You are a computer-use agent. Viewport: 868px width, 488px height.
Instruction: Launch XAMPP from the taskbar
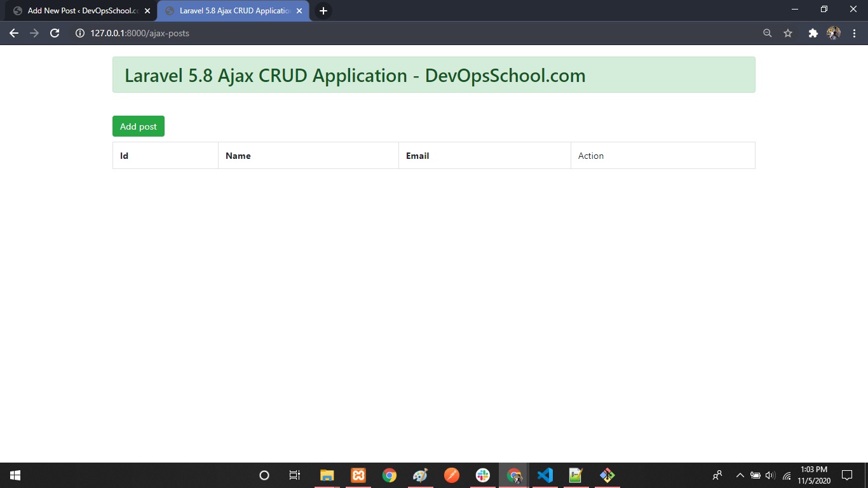click(358, 475)
